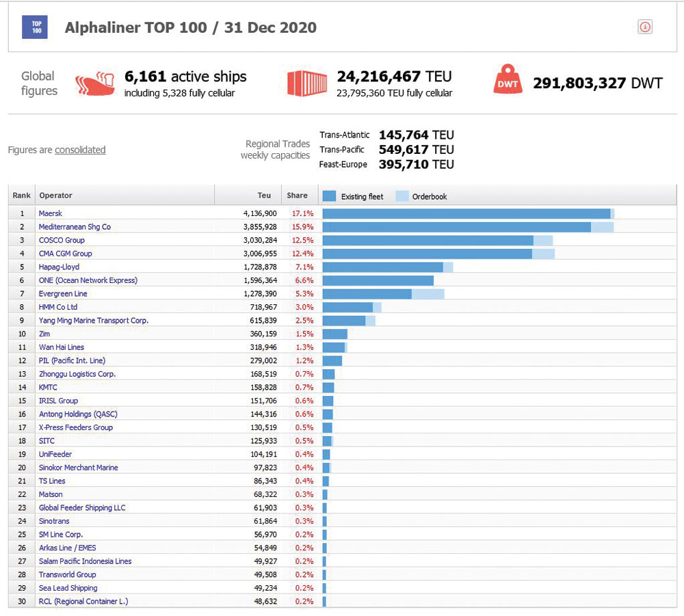Open Yang Ming Marine Transport Corp. link
Screen dimensions: 684x616
[94, 321]
